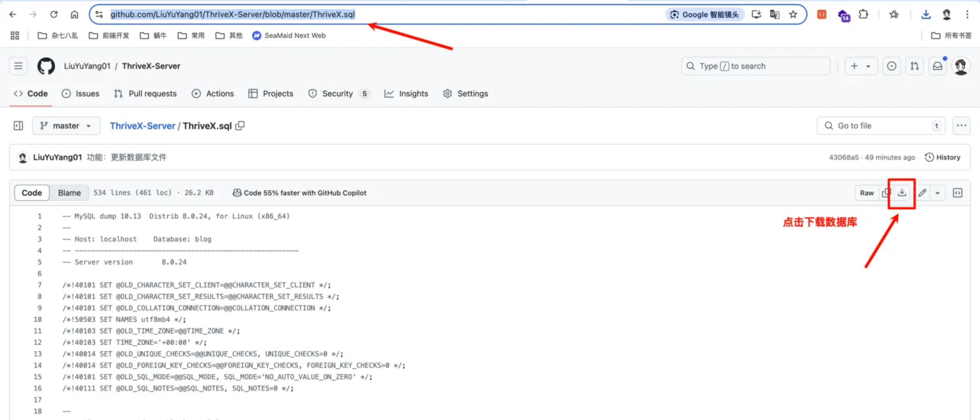Image resolution: width=980 pixels, height=420 pixels.
Task: Click the Settings tab in navigation
Action: point(472,93)
